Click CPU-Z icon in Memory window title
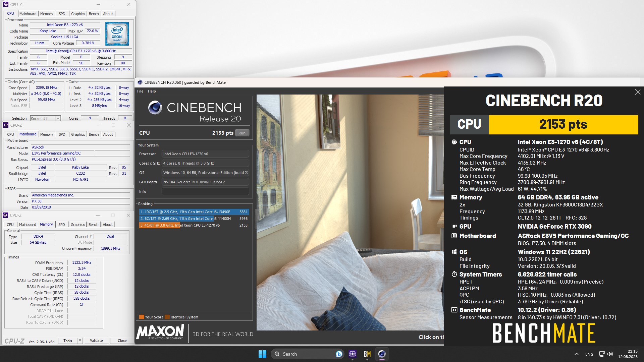Image resolution: width=644 pixels, height=362 pixels. (6, 215)
